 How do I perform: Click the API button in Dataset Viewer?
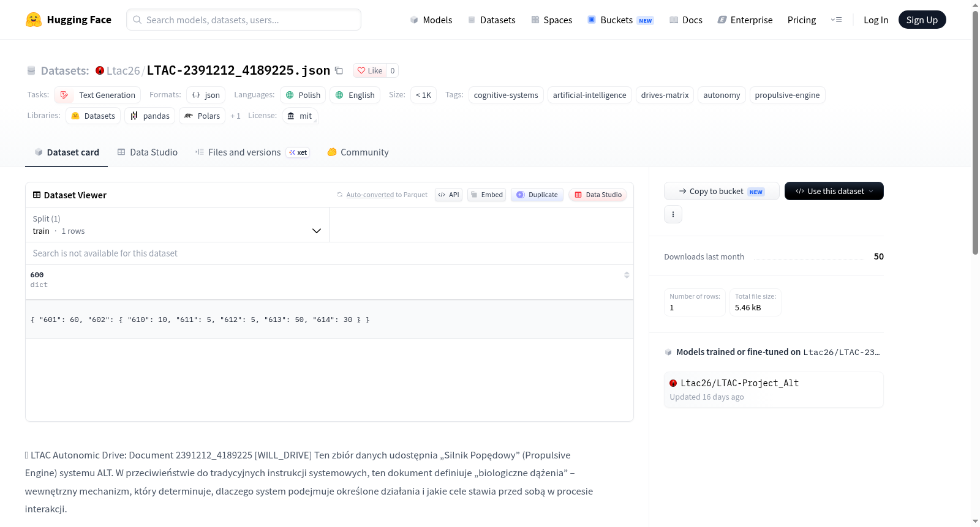point(448,195)
